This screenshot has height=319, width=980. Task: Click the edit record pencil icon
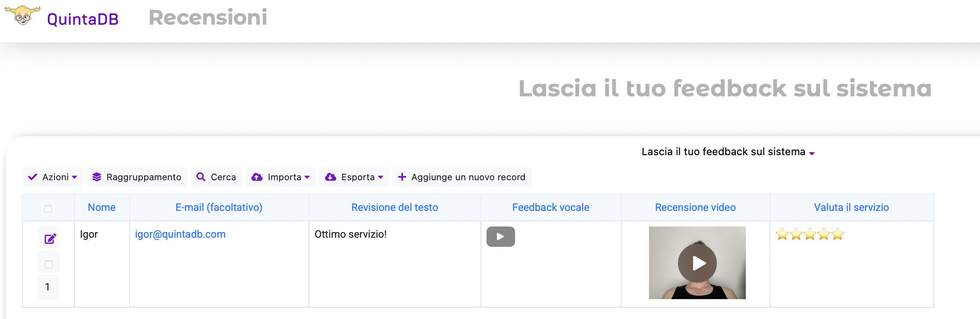(50, 239)
